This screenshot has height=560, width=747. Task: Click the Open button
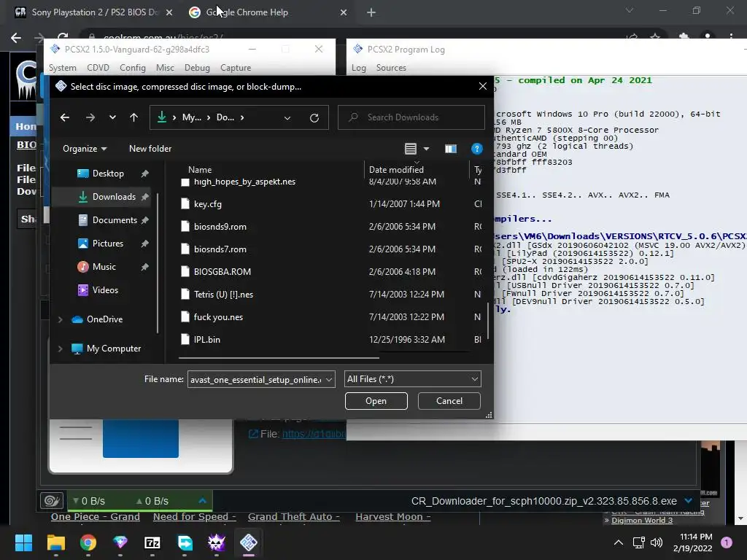(x=376, y=401)
